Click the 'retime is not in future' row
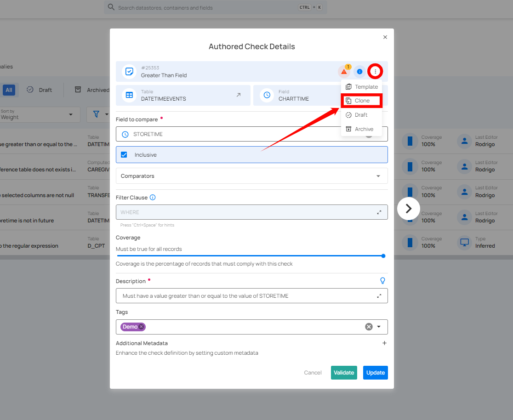Screen dimensions: 513x420 pos(27,221)
